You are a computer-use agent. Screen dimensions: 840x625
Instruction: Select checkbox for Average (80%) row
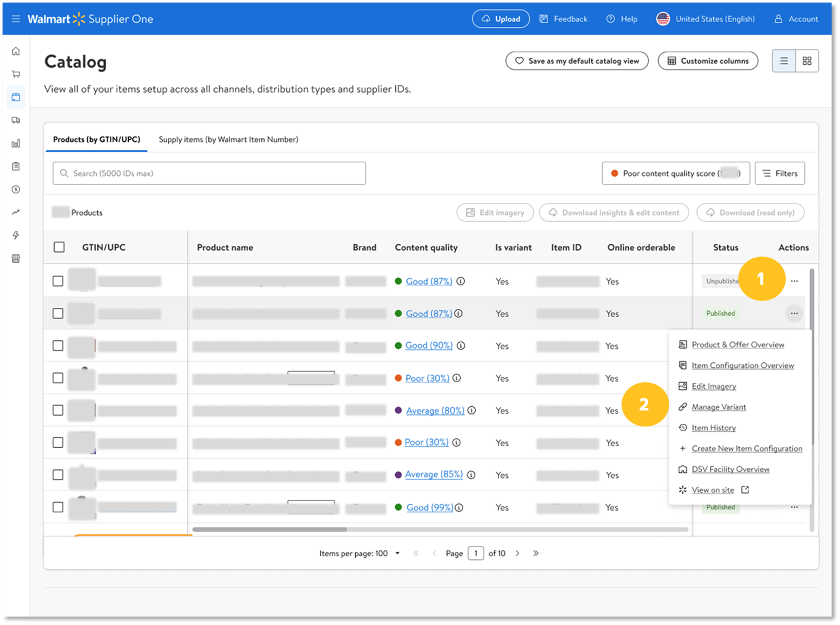click(x=58, y=410)
